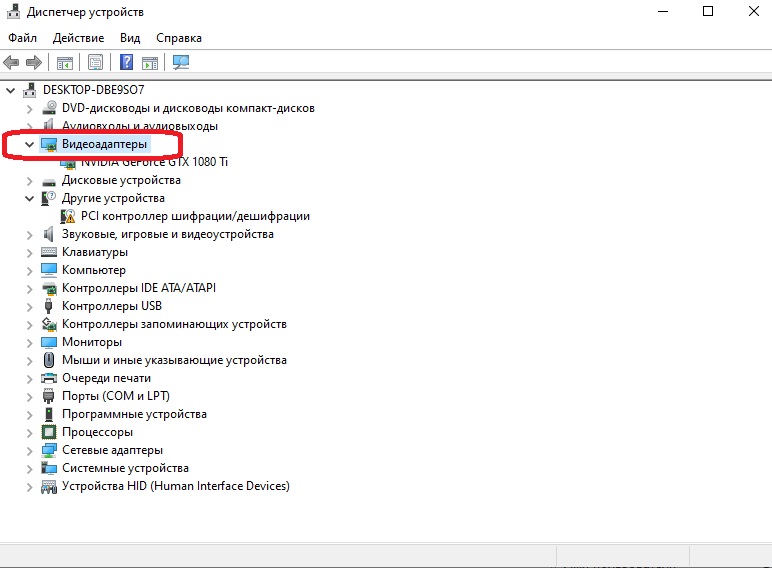Click the Мониторы category icon

pyautogui.click(x=49, y=342)
